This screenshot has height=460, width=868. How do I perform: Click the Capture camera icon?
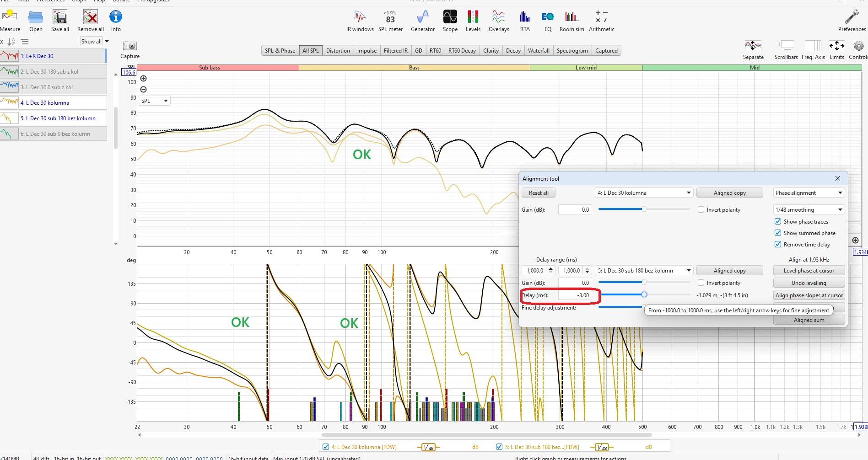(x=130, y=46)
